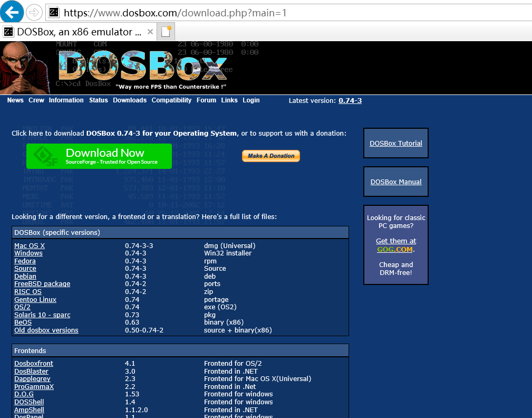The image size is (532, 418).
Task: Click the site favicon in address bar
Action: (x=54, y=13)
